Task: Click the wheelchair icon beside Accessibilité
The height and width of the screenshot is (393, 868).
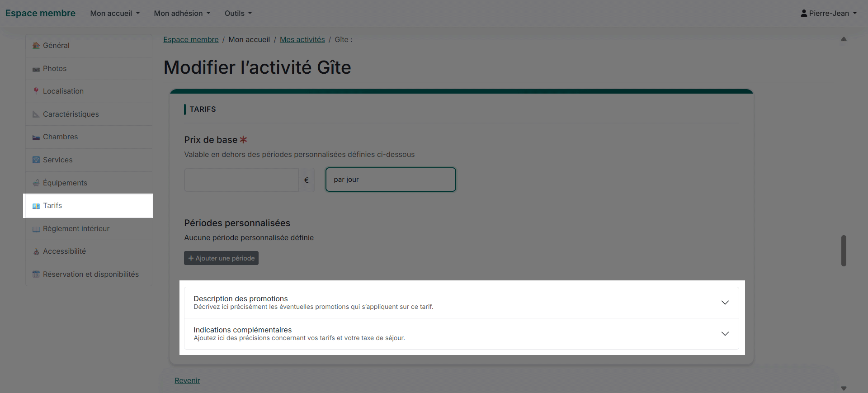Action: (x=36, y=252)
